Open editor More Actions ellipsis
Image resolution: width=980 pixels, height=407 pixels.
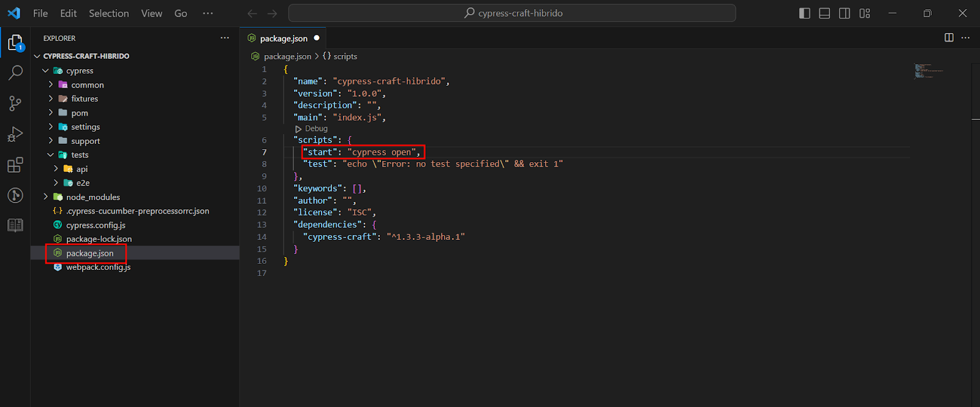point(966,37)
